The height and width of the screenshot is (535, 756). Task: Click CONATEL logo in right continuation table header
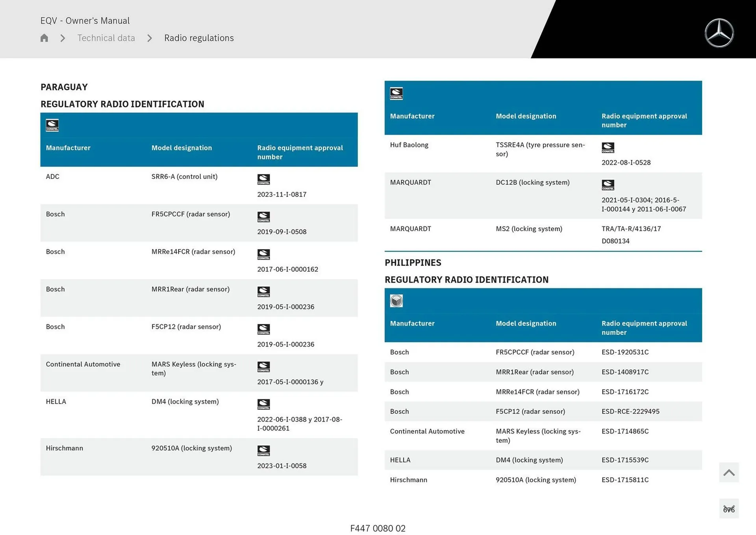(x=396, y=94)
